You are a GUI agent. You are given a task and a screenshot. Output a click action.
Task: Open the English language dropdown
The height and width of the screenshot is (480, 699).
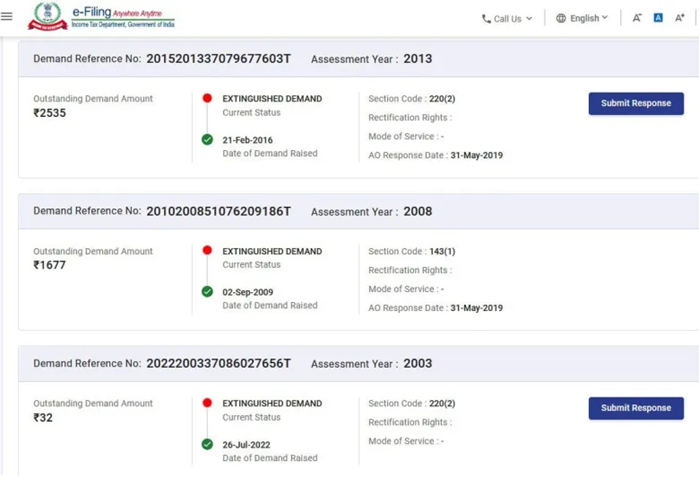[x=582, y=18]
